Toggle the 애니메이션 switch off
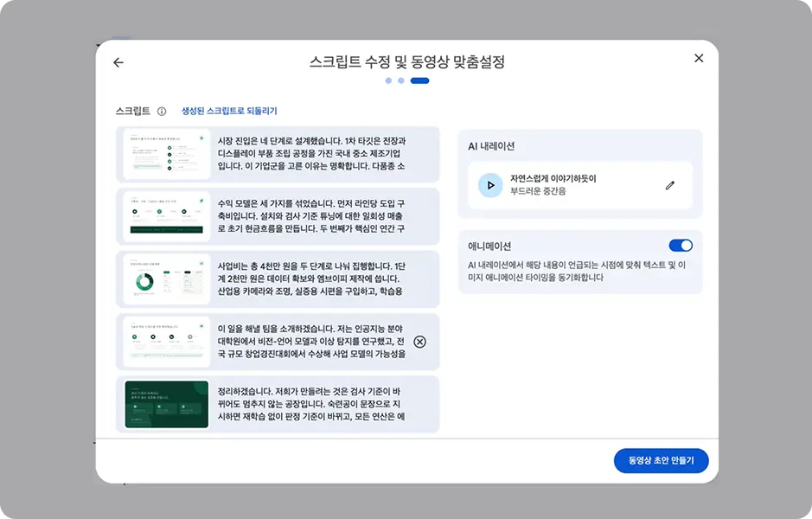Viewport: 812px width, 519px height. coord(681,246)
